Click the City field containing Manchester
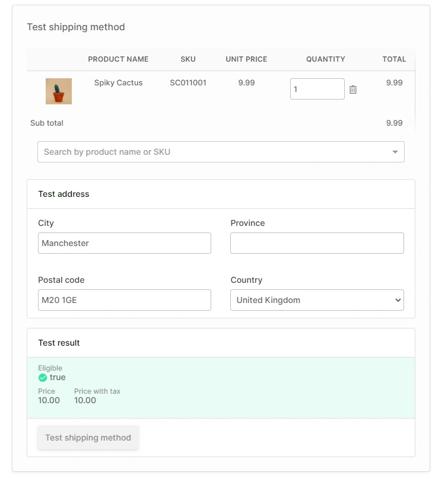This screenshot has width=448, height=485. click(124, 243)
